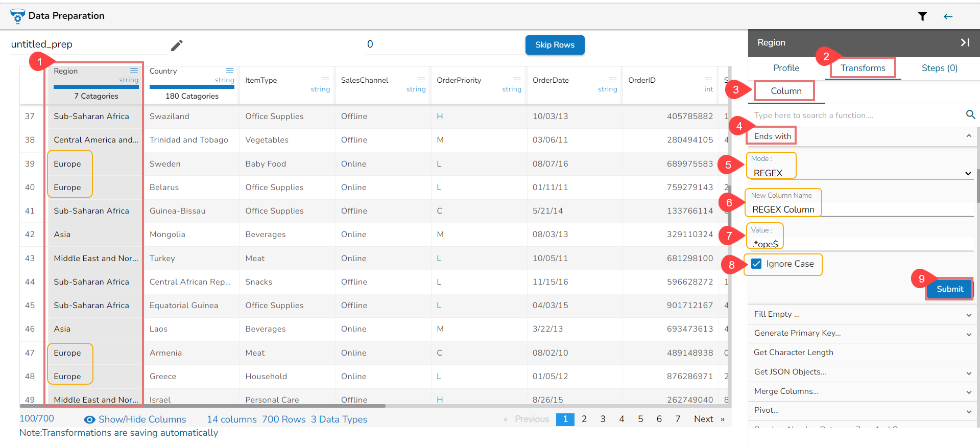Switch to the Profile tab

pos(786,68)
